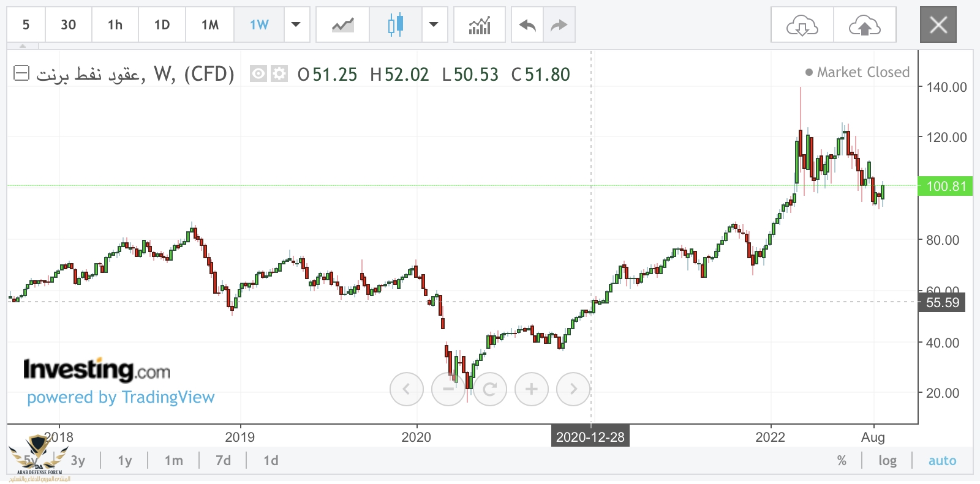Toggle visibility eye icon in legend
The height and width of the screenshot is (484, 980).
pyautogui.click(x=258, y=74)
